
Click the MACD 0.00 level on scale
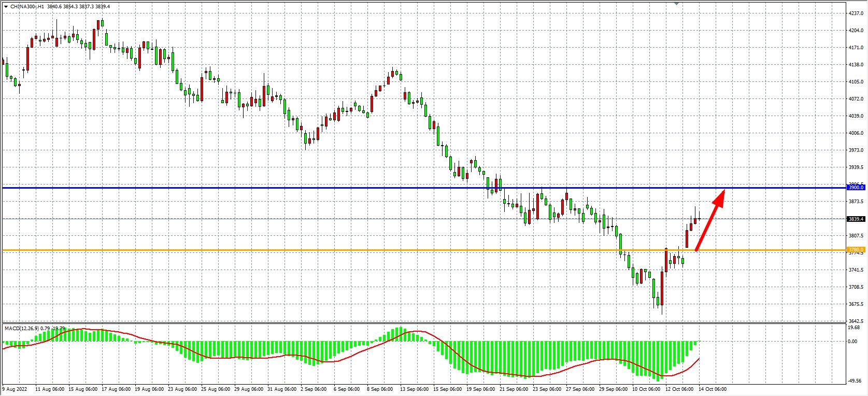click(852, 342)
